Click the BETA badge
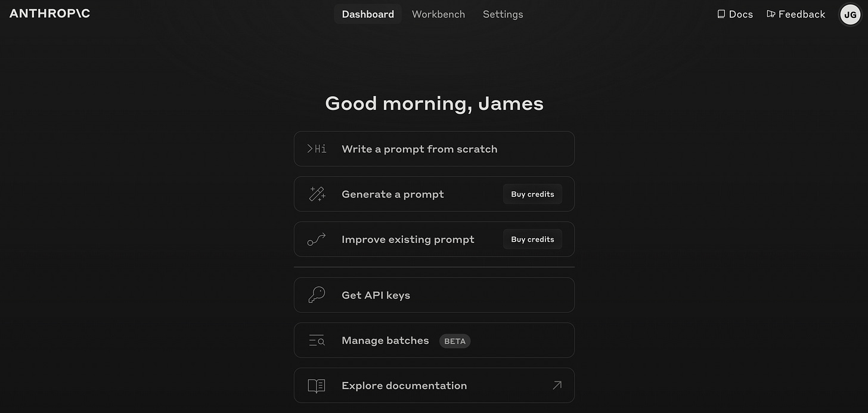 coord(455,341)
